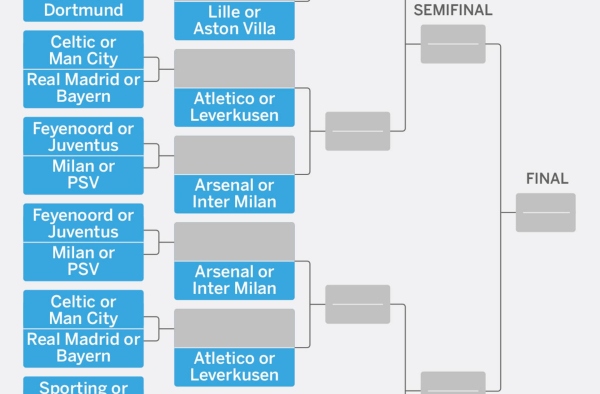Select the Sporting or team box
The image size is (600, 394).
[x=83, y=386]
